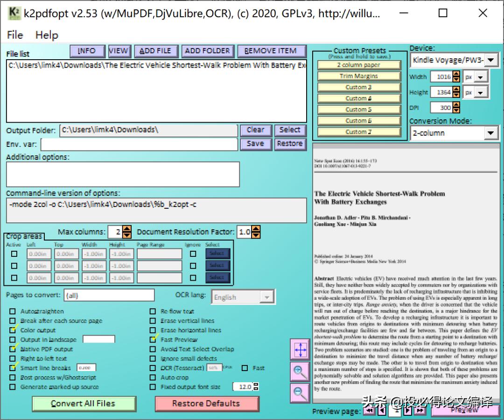Enable Erase vertical lines
Viewport: 504px width, 420px height.
pyautogui.click(x=153, y=320)
